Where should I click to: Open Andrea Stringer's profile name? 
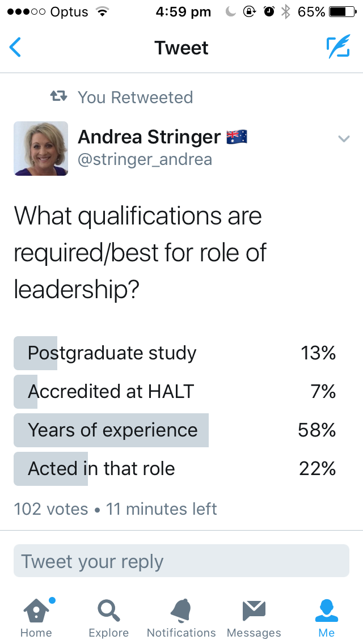tap(149, 137)
